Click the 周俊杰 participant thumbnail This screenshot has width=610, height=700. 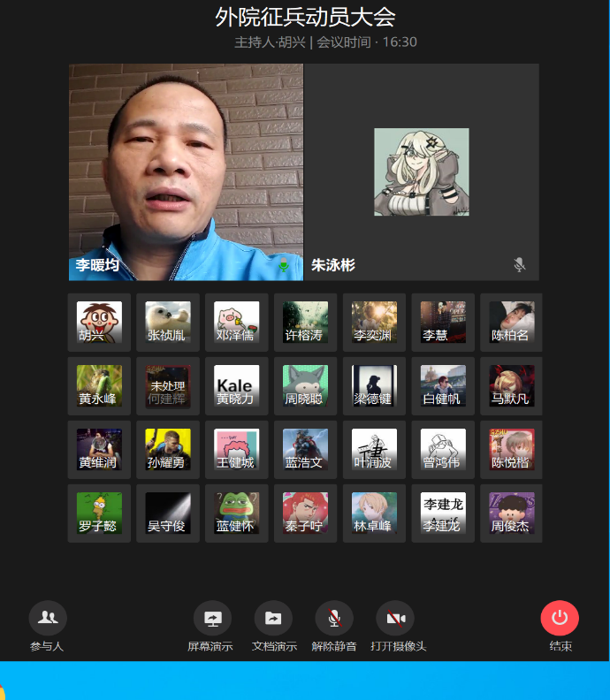[511, 514]
